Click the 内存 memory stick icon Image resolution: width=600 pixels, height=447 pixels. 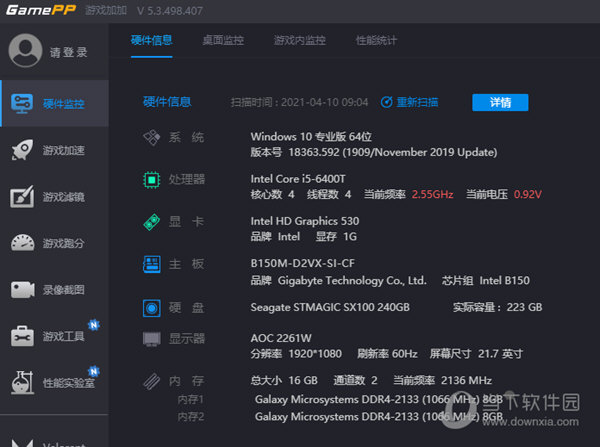coord(152,381)
